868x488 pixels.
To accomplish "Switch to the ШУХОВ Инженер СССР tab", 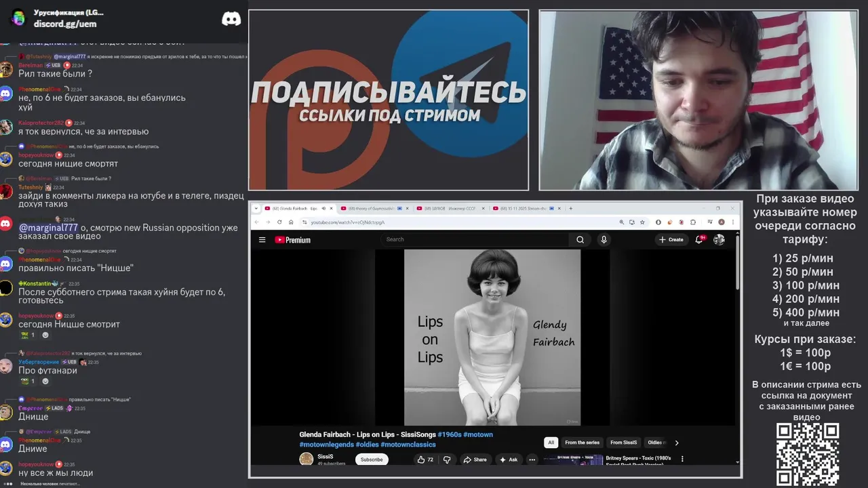I will [452, 208].
